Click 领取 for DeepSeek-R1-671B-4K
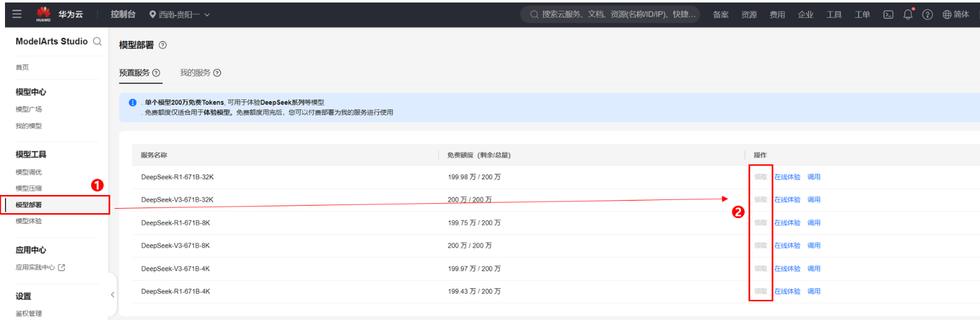 pos(761,292)
